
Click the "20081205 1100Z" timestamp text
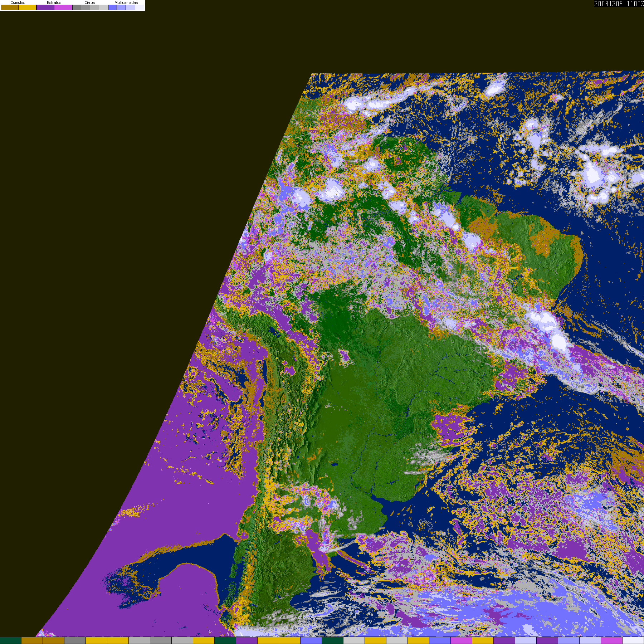[619, 4]
